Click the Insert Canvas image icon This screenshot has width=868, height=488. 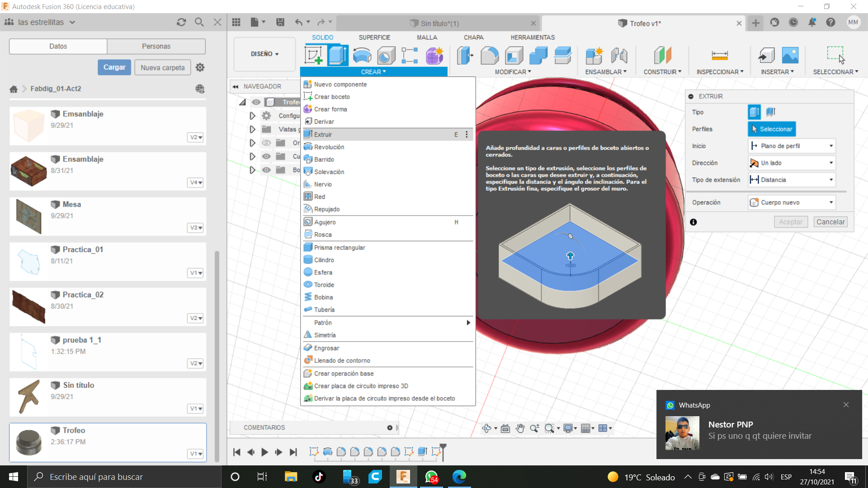[790, 56]
